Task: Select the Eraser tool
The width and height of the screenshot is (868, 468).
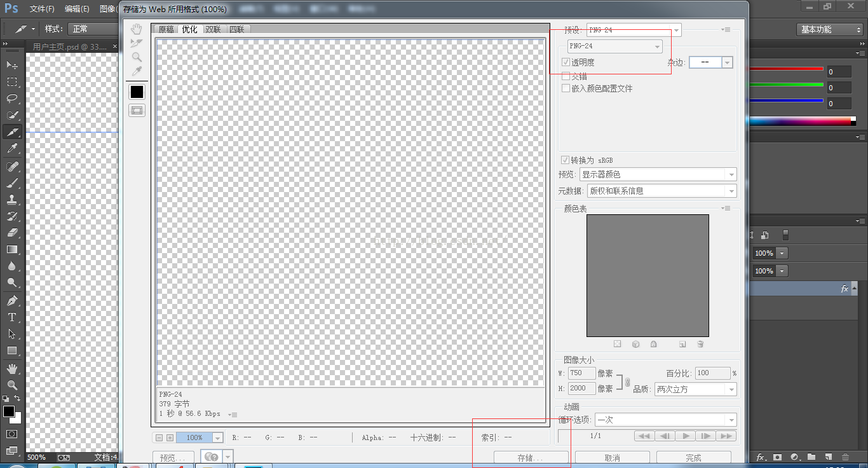Action: [12, 233]
